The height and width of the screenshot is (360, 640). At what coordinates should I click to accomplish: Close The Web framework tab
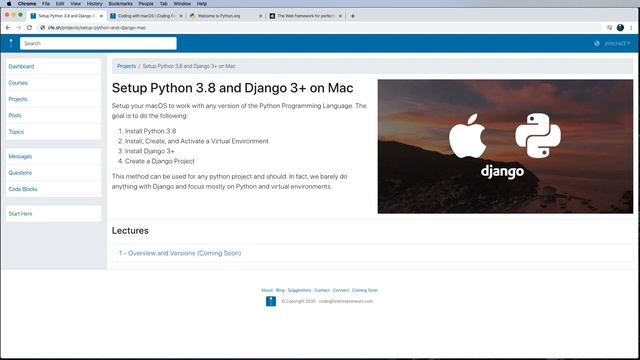tap(340, 16)
